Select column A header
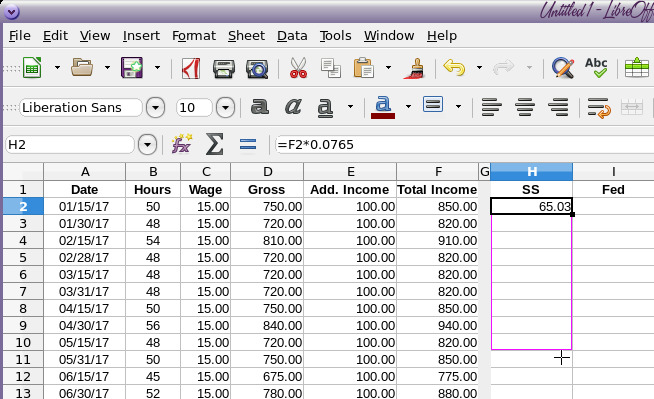 [x=85, y=171]
